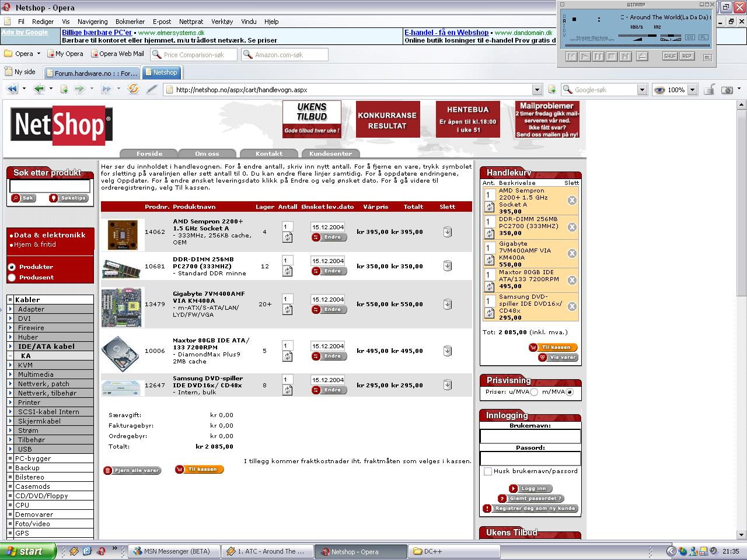Reload the page with the orange icon
The width and height of the screenshot is (747, 560).
click(134, 89)
